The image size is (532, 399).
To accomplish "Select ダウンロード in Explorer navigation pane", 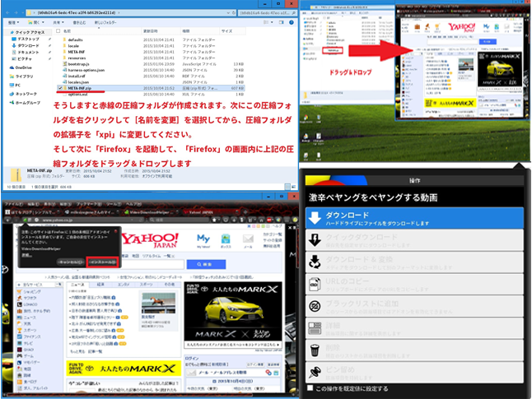I will point(28,45).
